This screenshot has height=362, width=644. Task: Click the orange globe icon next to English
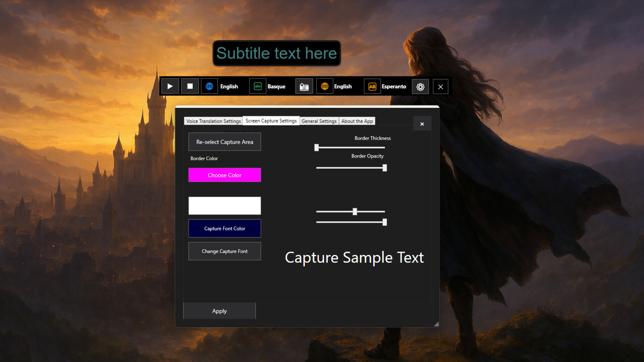click(324, 86)
